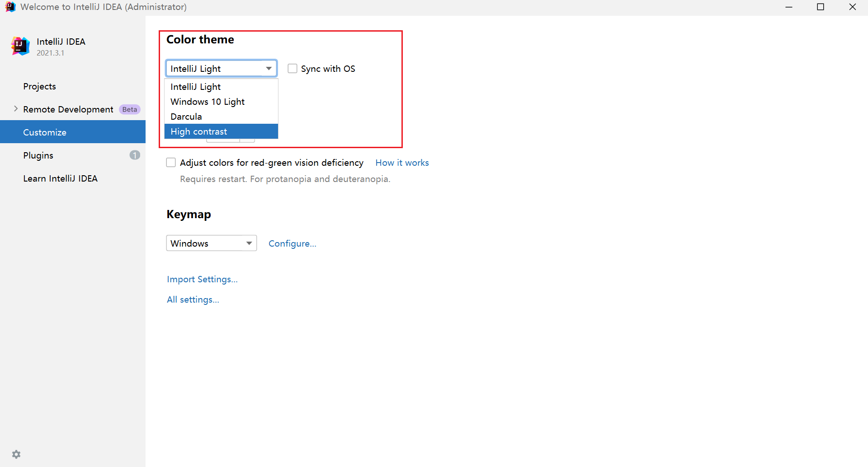Open All settings... link
The width and height of the screenshot is (868, 467).
193,299
